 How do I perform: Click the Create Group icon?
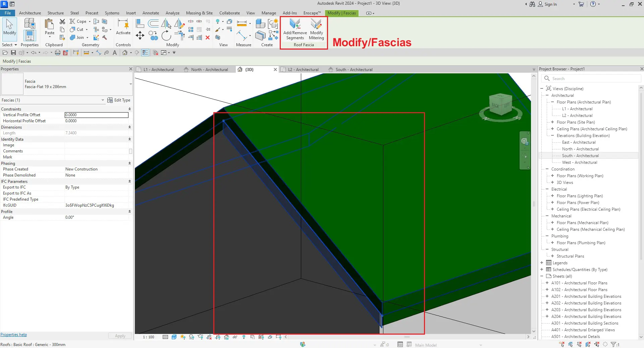pos(273,23)
